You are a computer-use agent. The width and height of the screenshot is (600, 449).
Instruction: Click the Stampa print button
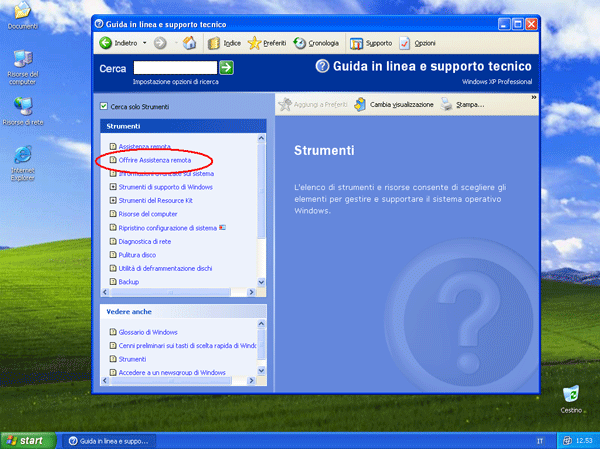tap(462, 104)
